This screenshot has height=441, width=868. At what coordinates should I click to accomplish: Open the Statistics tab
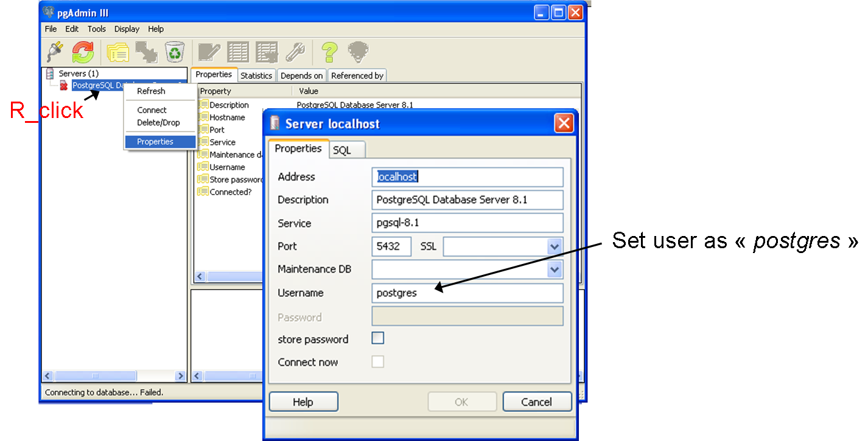[256, 75]
